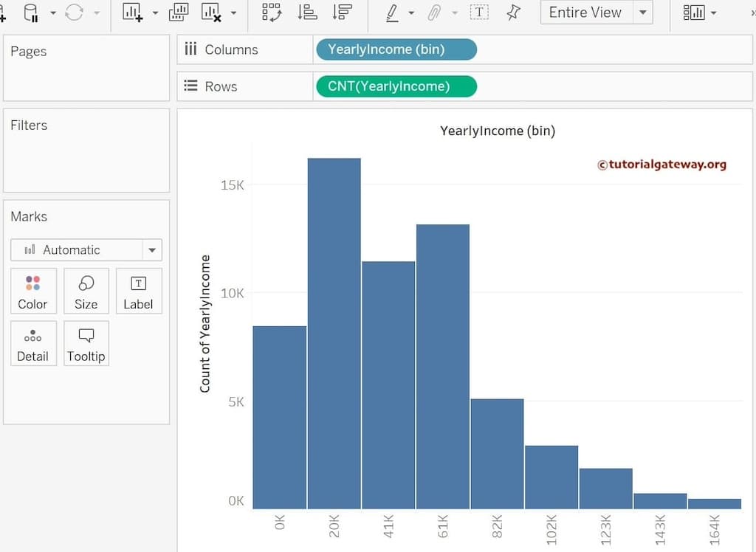This screenshot has height=552, width=756.
Task: Select the CNT(YearlyIncome) pill in Rows
Action: (x=396, y=86)
